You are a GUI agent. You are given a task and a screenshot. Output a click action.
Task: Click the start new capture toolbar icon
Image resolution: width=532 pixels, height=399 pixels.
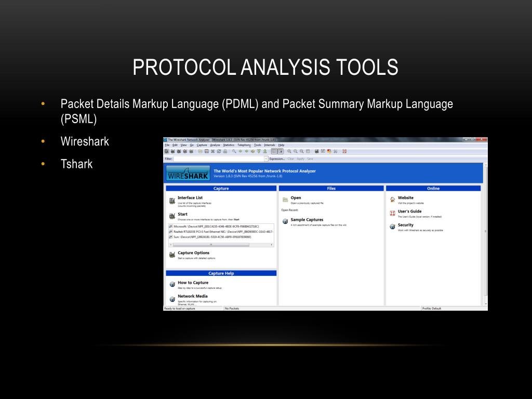tap(179, 151)
